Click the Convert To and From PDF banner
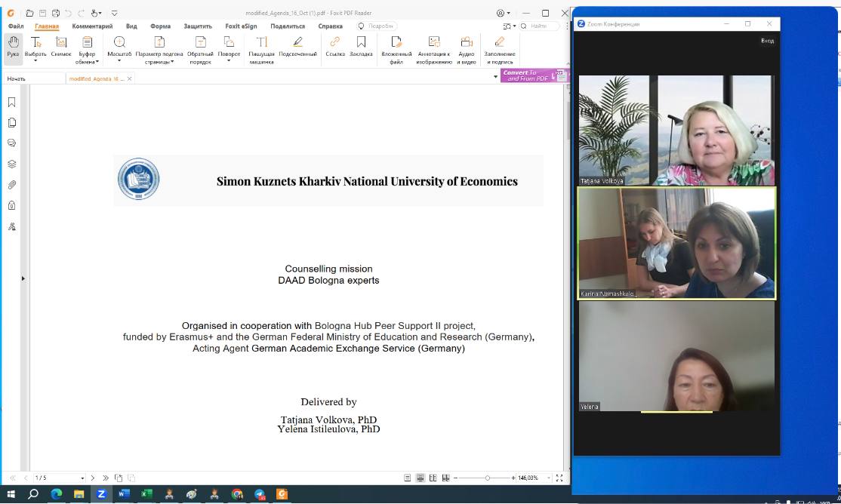The width and height of the screenshot is (841, 504). click(534, 75)
